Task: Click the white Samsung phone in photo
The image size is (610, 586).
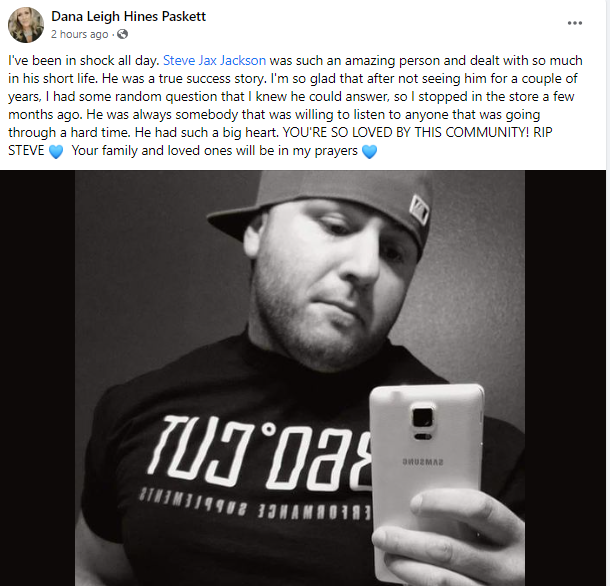Action: click(427, 479)
